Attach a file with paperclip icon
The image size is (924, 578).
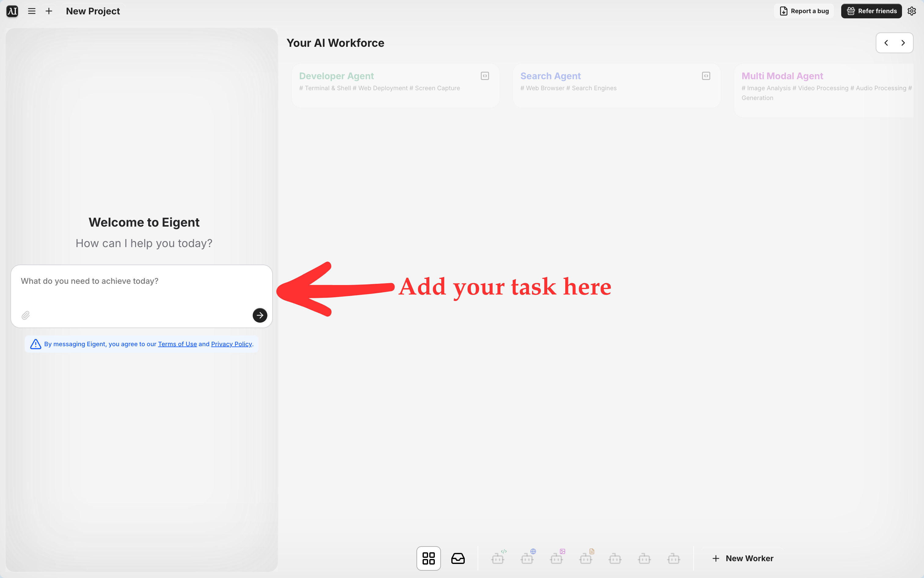(26, 315)
